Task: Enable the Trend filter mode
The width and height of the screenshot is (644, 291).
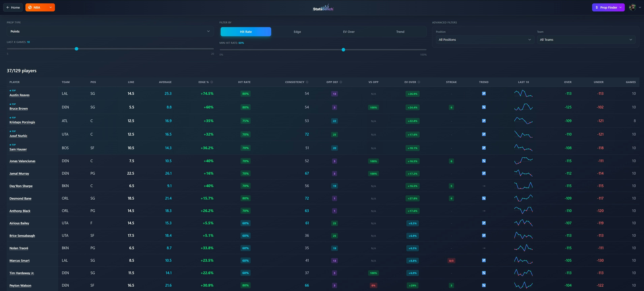Action: [x=400, y=31]
